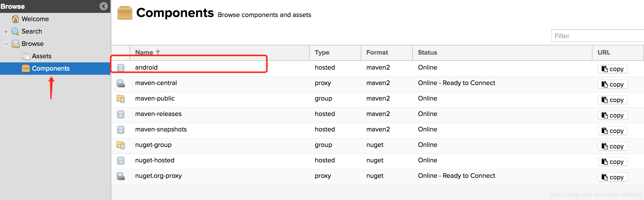Collapse the Browse tree node
644x200 pixels.
pyautogui.click(x=6, y=44)
